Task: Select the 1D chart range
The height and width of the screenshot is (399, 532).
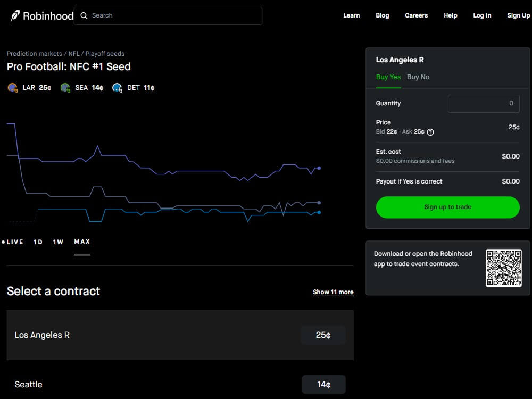Action: click(x=38, y=242)
